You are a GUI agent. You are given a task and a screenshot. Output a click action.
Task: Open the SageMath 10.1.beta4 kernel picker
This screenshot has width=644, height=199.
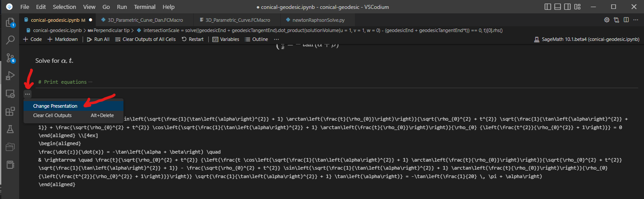click(x=586, y=39)
